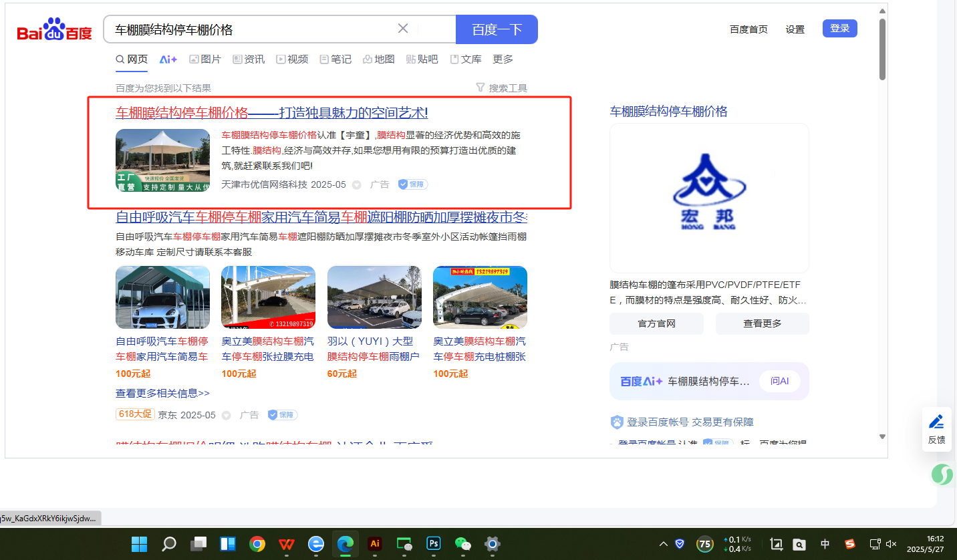Click the muted volume tray icon
This screenshot has height=560, width=957.
pos(891,544)
